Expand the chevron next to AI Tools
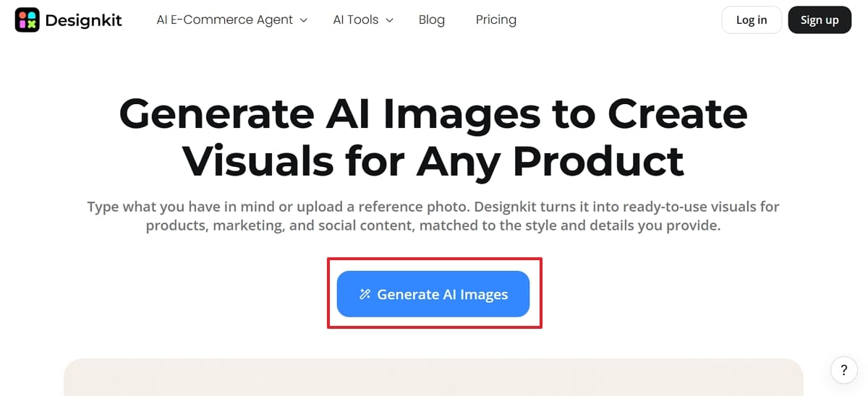The image size is (868, 396). [389, 20]
